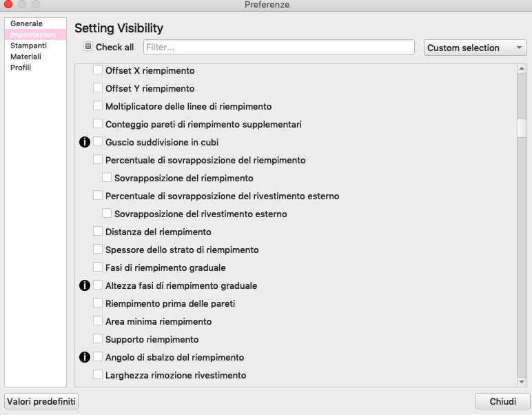
Task: Open the Stampanti preferences page
Action: [x=28, y=45]
